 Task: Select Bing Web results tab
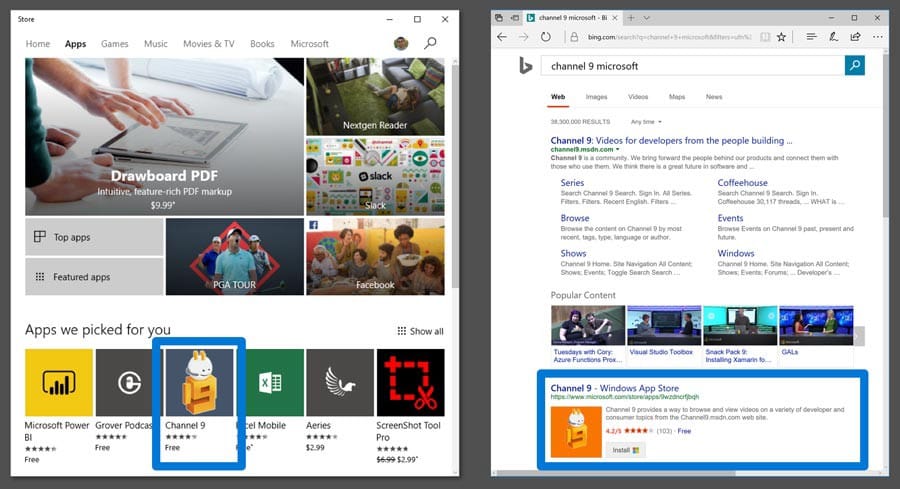pos(558,97)
